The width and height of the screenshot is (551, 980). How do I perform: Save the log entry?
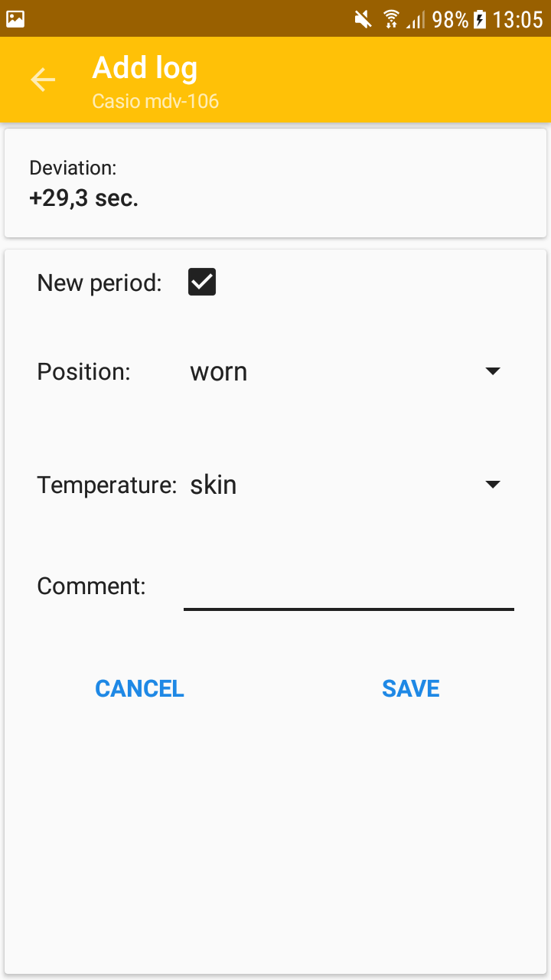[x=411, y=688]
